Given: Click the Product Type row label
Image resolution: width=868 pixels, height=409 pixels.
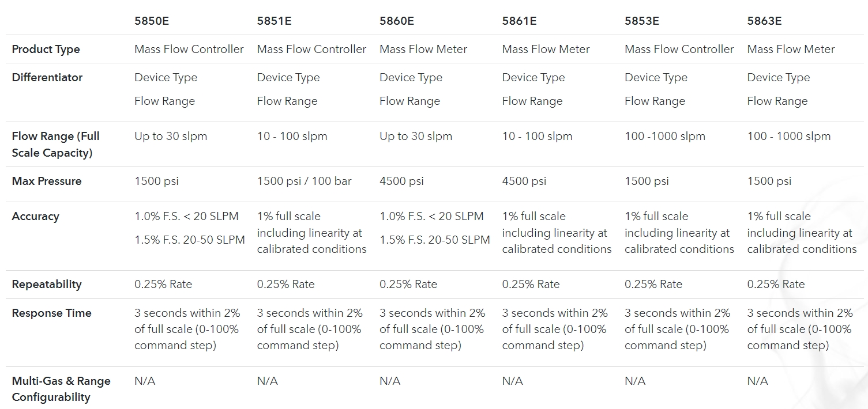Looking at the screenshot, I should pos(46,50).
